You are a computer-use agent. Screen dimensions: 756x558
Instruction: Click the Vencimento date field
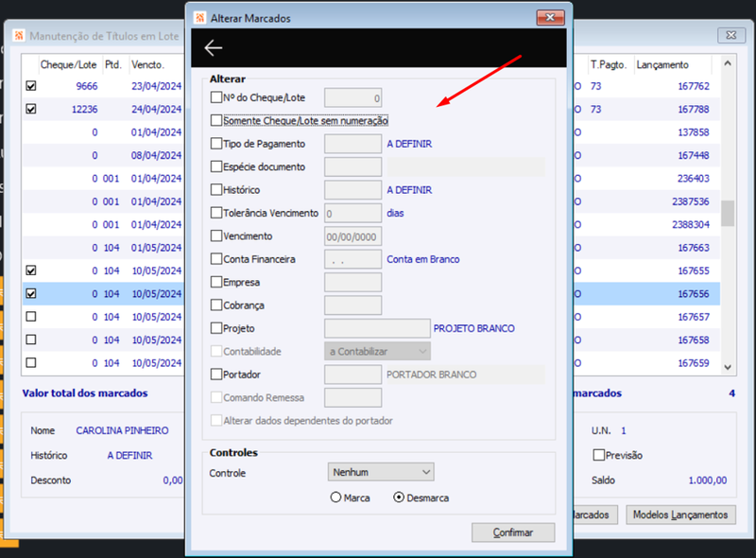click(x=352, y=236)
